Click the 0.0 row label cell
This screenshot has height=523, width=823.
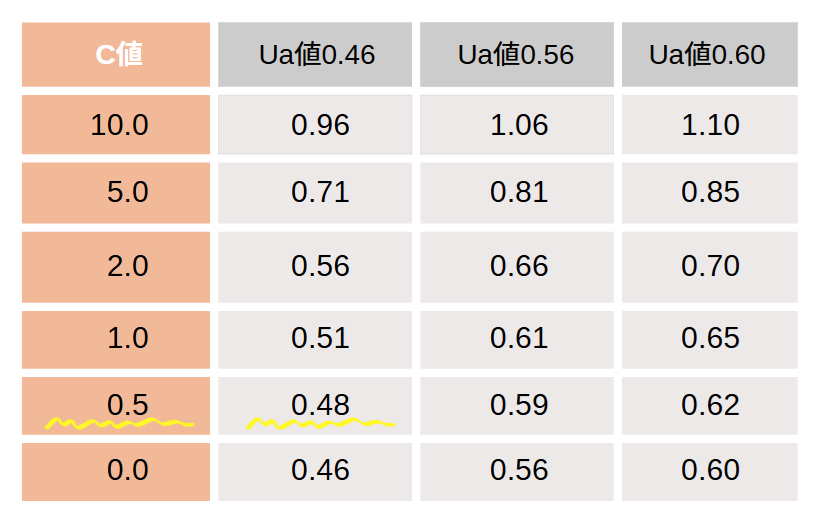click(x=118, y=470)
